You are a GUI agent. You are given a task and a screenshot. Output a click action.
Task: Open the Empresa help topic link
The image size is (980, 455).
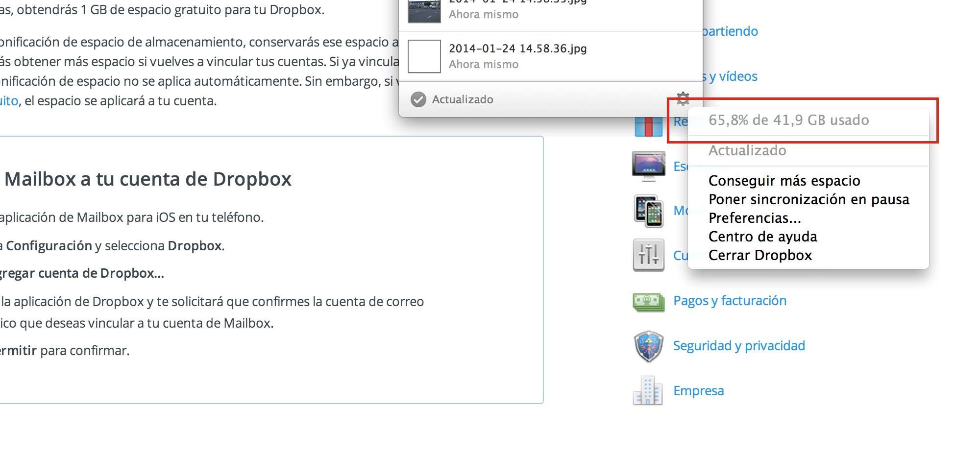coord(698,391)
